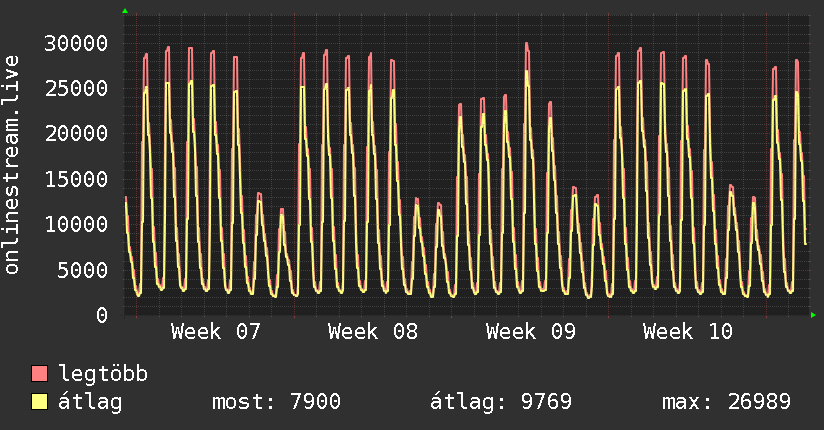Click the 15000 y-axis value

coord(78,179)
